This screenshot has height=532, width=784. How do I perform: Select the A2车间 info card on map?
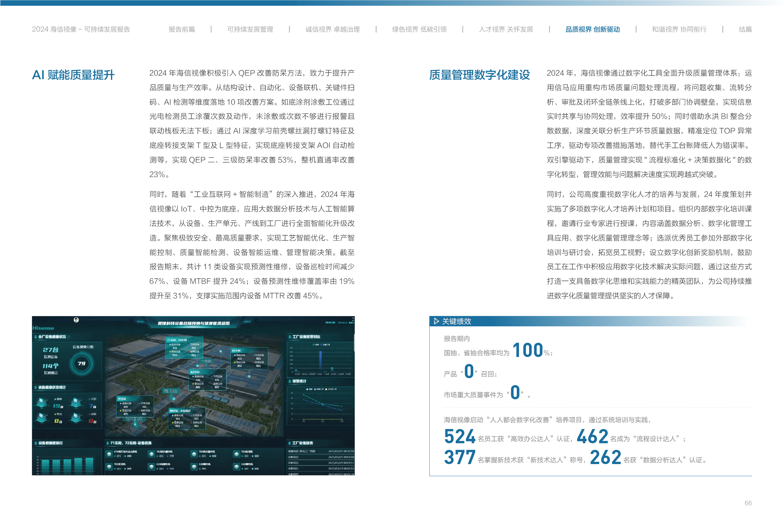(x=207, y=380)
